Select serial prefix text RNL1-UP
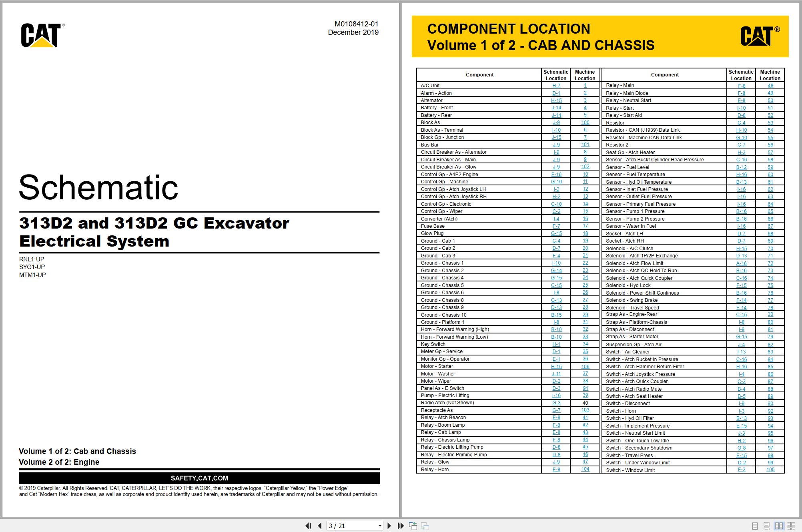This screenshot has width=802, height=532. (x=32, y=259)
